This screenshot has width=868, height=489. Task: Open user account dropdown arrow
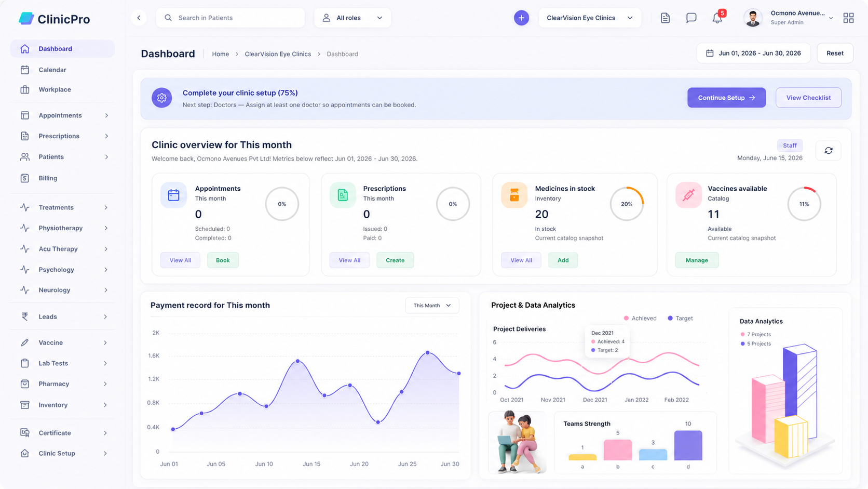(831, 18)
